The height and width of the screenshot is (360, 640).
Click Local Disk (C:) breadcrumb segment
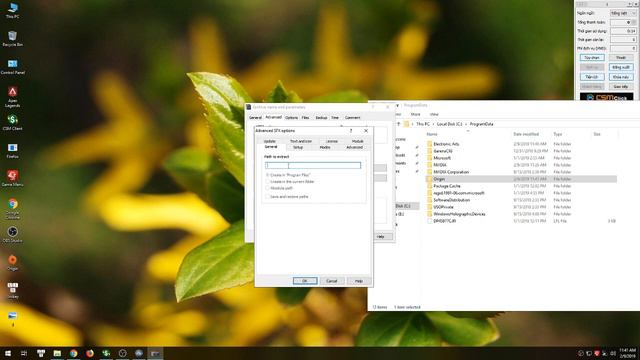point(449,124)
